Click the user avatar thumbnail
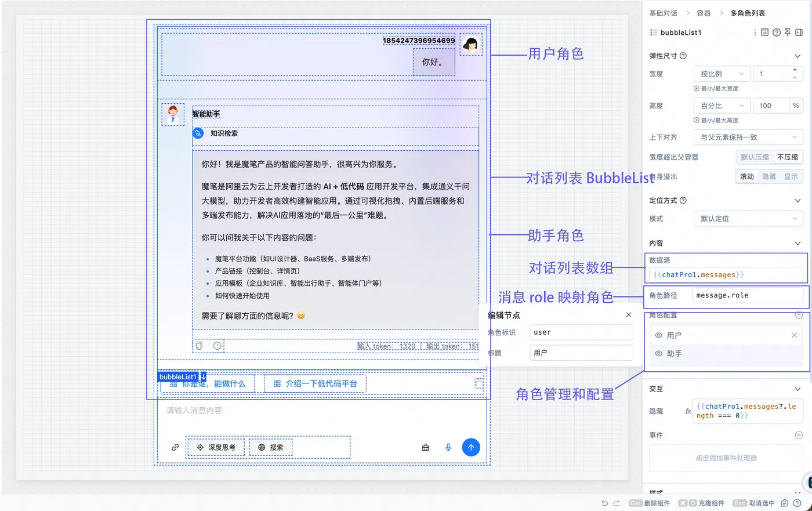Screen dimensions: 812x511 coord(471,44)
